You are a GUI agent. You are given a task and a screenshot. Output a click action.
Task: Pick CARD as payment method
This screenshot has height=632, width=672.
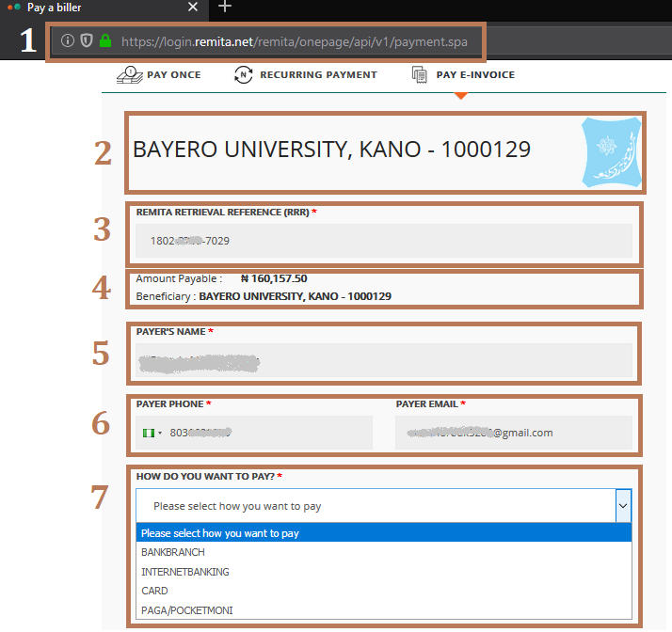pos(154,591)
